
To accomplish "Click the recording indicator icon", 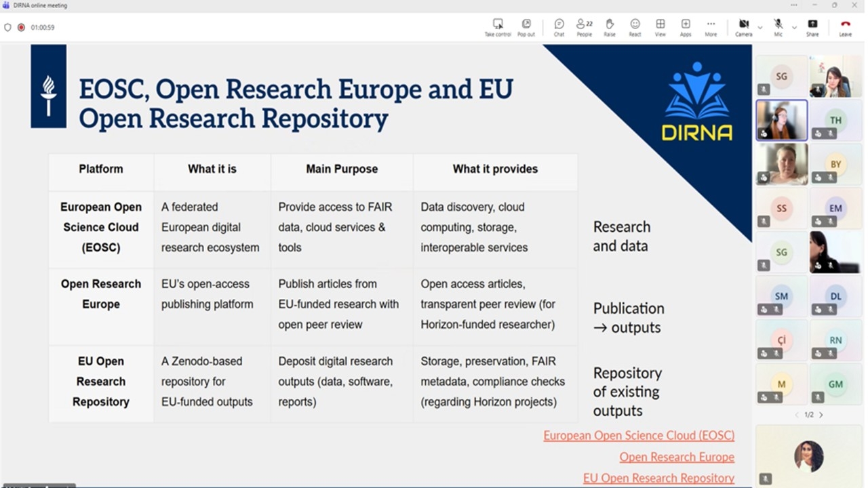I will [x=21, y=28].
